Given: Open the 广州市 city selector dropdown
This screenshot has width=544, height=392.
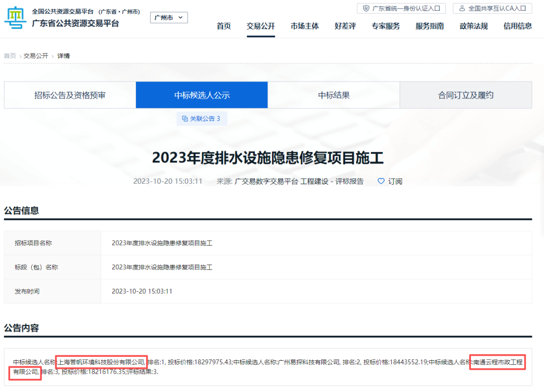Looking at the screenshot, I should (169, 17).
